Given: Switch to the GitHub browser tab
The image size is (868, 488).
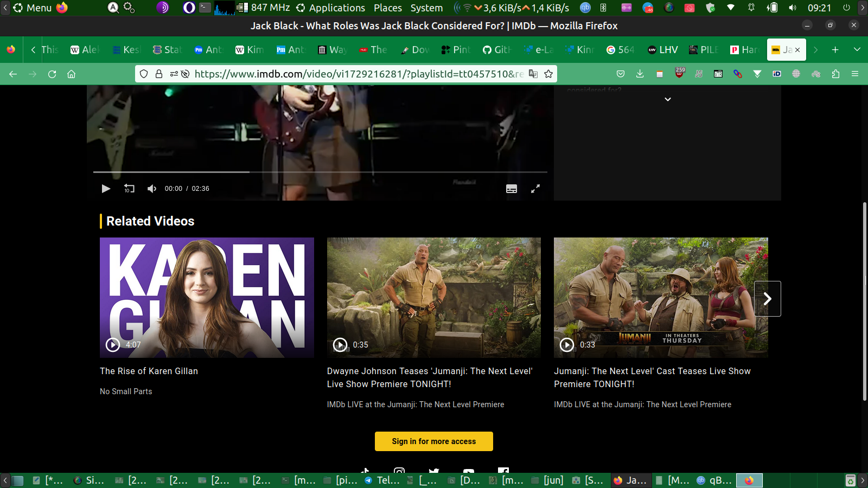Looking at the screenshot, I should [496, 50].
